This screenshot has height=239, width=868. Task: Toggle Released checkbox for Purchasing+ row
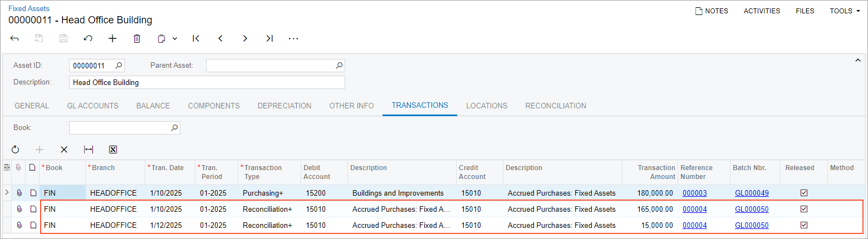tap(803, 193)
